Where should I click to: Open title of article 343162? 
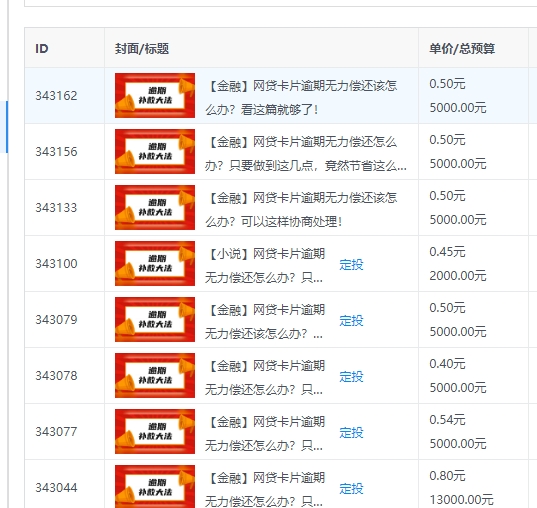(x=301, y=98)
